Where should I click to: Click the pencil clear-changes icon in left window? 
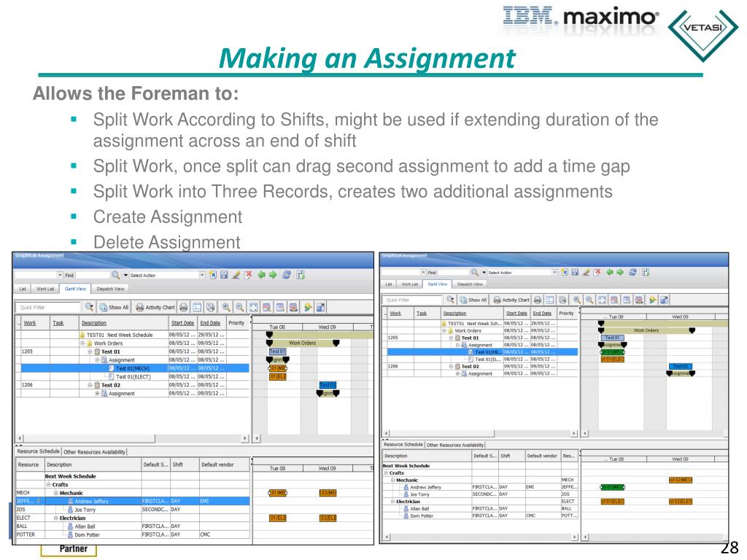236,275
